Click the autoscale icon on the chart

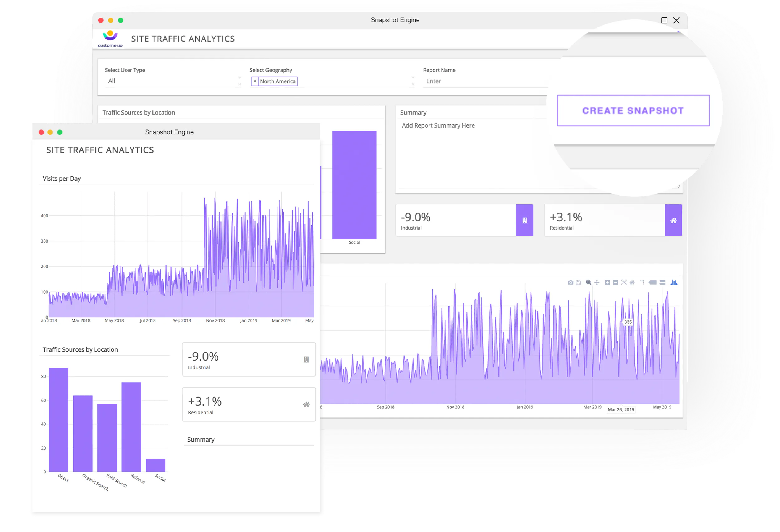click(624, 283)
